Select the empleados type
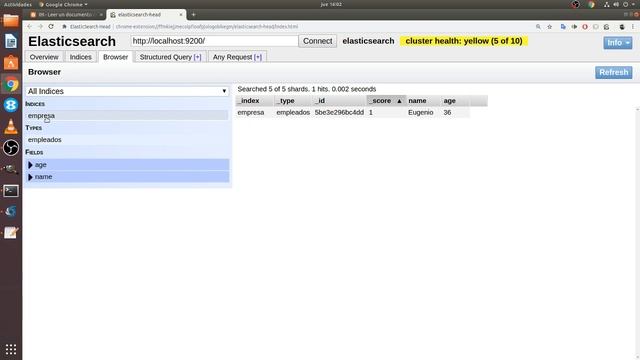This screenshot has width=640, height=360. tap(127, 140)
